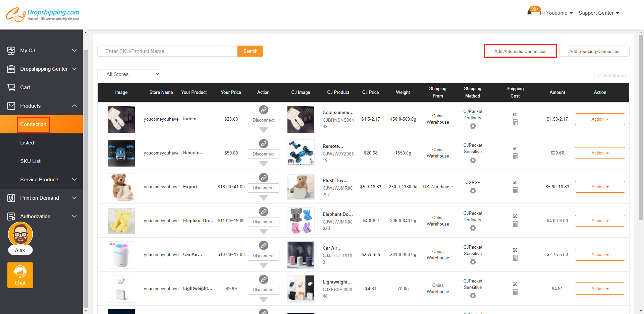Go to SKU List in sidebar

(30, 161)
